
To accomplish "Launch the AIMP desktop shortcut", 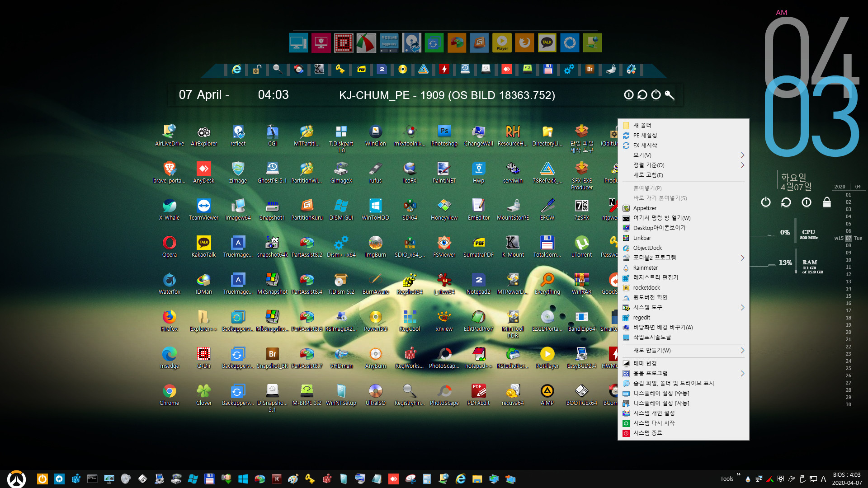I will point(547,394).
